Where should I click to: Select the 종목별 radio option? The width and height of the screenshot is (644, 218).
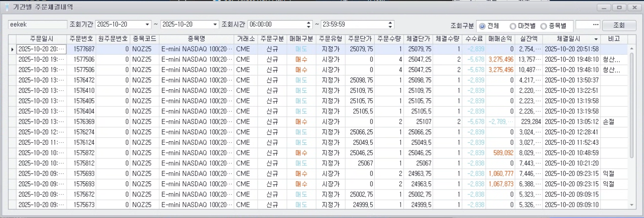click(x=553, y=26)
